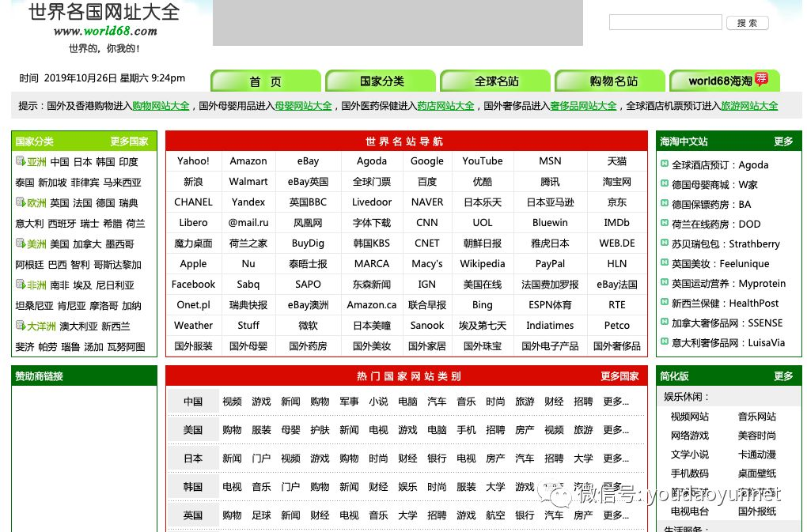
Task: Open the CHANEL link
Action: tap(193, 202)
